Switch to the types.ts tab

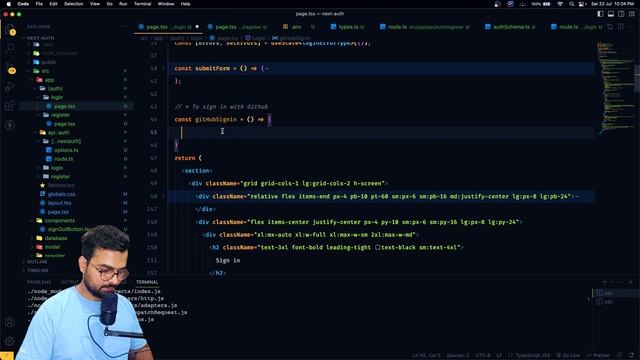347,27
